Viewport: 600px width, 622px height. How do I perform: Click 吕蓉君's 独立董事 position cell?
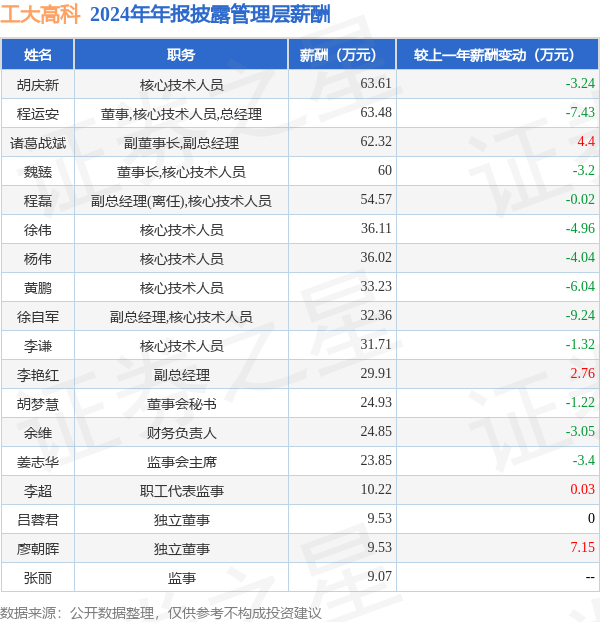[181, 520]
